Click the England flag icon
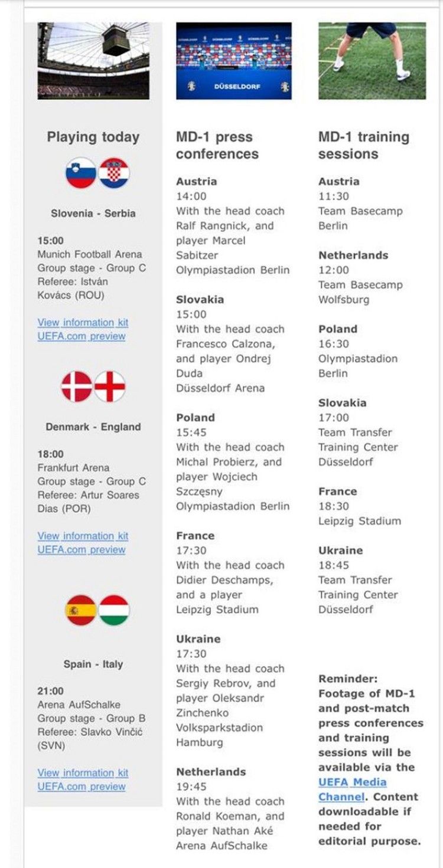443x868 pixels. pyautogui.click(x=110, y=386)
